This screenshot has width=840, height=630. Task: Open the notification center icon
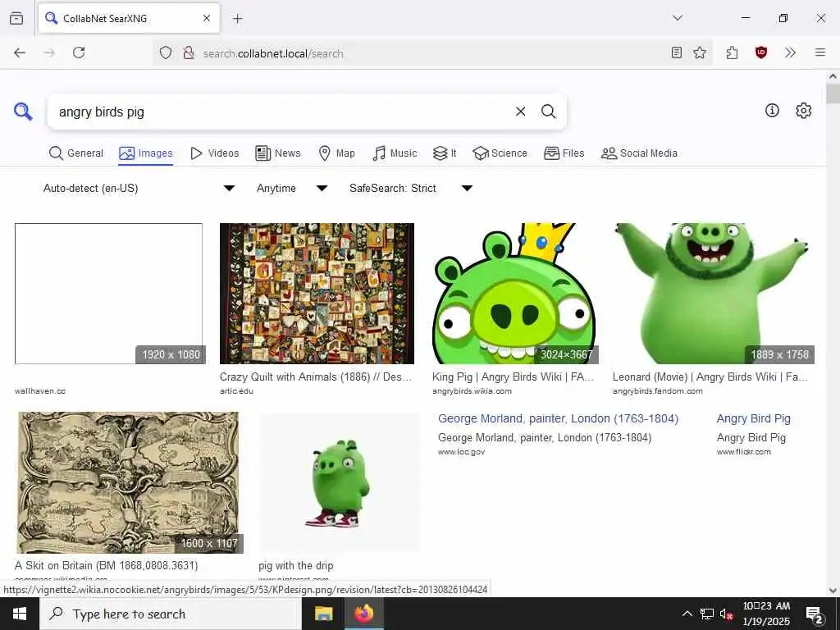815,614
